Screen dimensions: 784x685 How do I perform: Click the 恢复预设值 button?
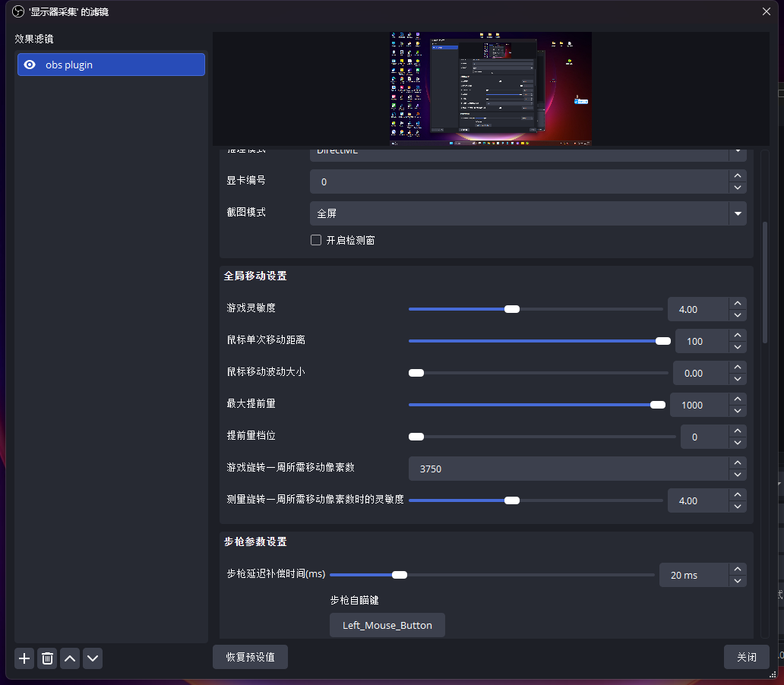tap(250, 657)
